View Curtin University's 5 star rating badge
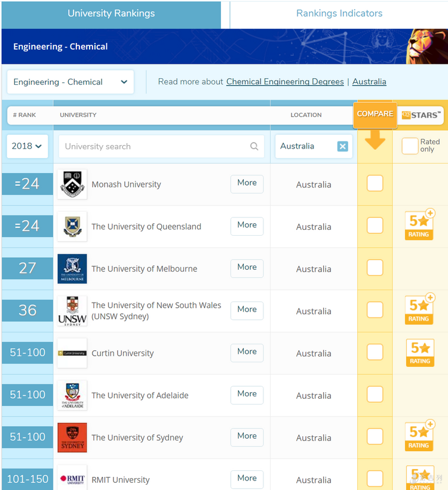 pyautogui.click(x=420, y=353)
